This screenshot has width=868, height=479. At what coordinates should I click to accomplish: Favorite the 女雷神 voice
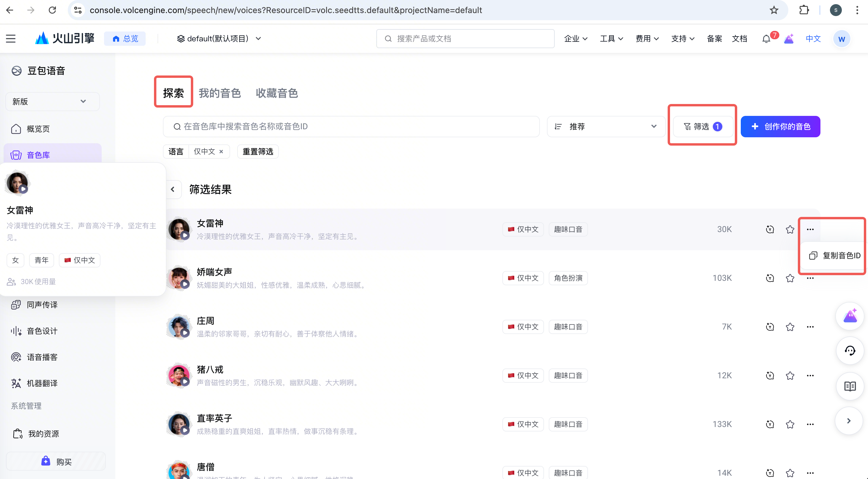[x=790, y=229]
